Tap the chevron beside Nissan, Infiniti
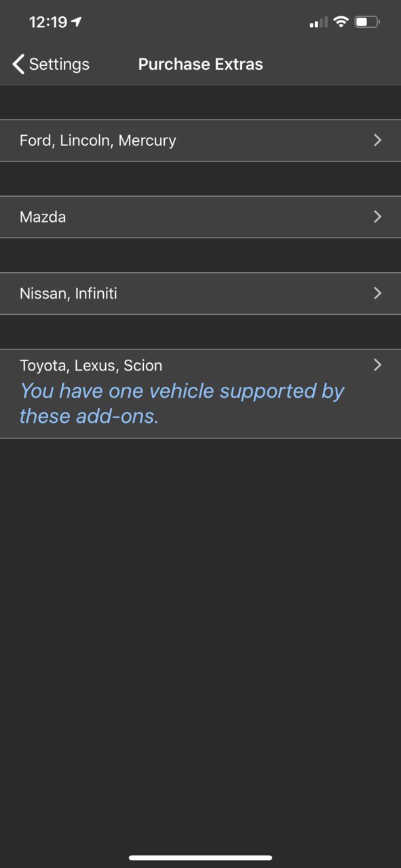The height and width of the screenshot is (868, 401). coord(378,293)
